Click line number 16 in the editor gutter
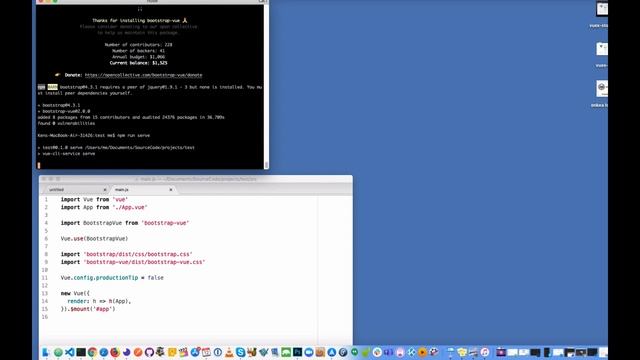Viewport: 640px width, 360px height. (44, 317)
